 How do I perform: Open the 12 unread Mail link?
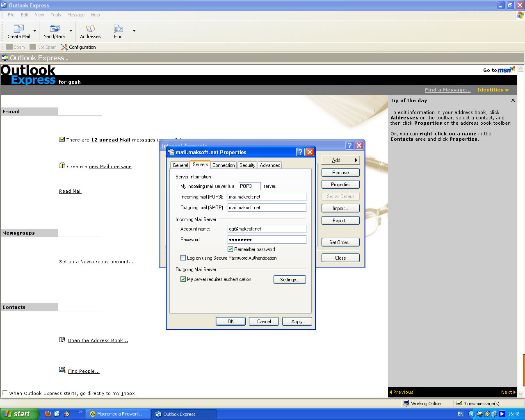pos(111,140)
